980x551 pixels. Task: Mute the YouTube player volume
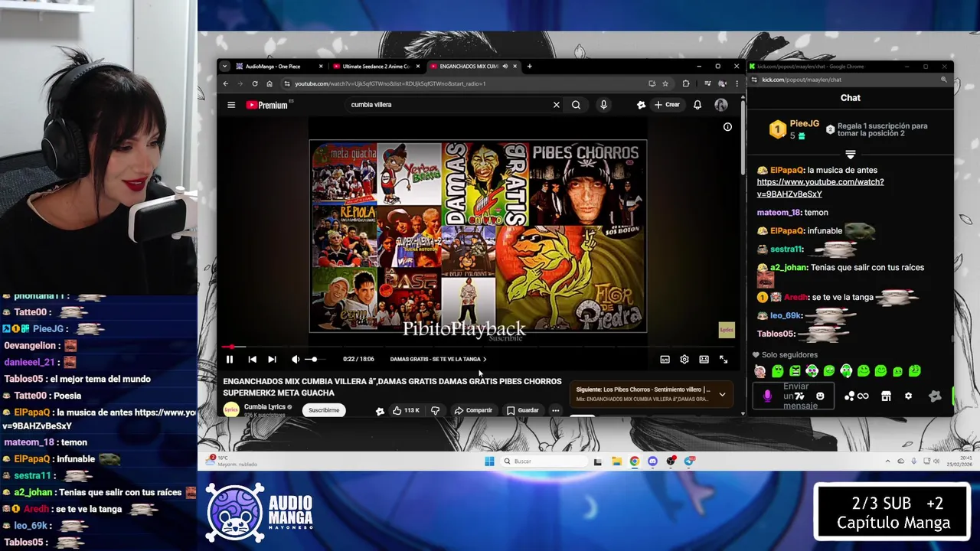pos(296,359)
